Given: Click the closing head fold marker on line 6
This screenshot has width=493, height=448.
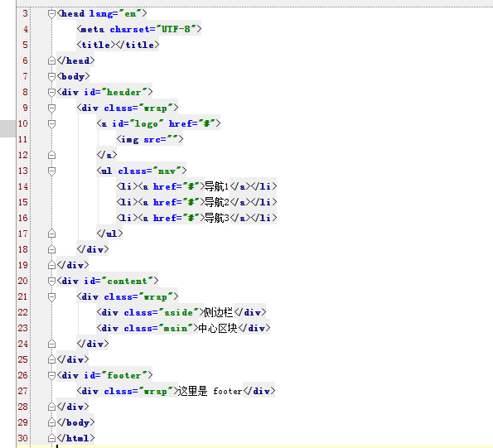Looking at the screenshot, I should [52, 60].
